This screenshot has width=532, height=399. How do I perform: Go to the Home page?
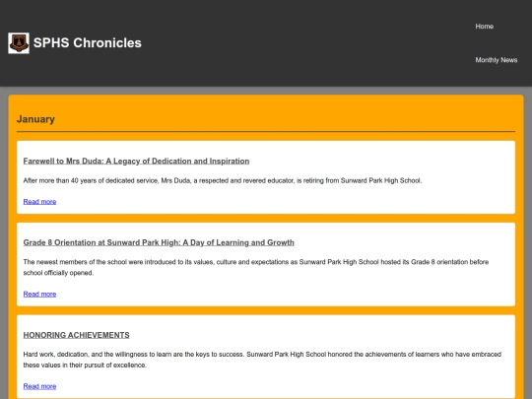pyautogui.click(x=484, y=27)
